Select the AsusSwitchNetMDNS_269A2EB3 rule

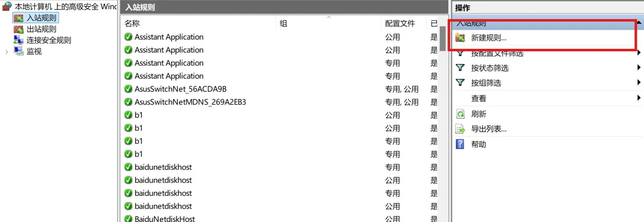pyautogui.click(x=190, y=102)
